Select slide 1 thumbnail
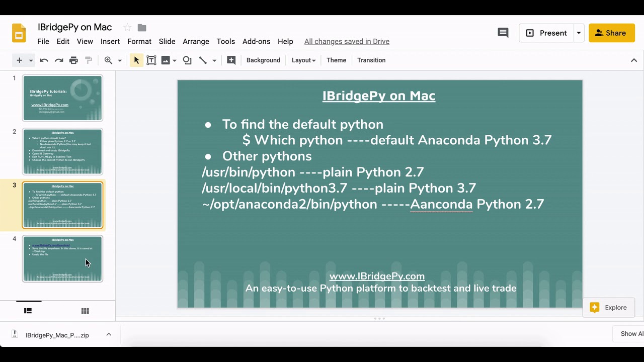The height and width of the screenshot is (362, 644). pyautogui.click(x=62, y=98)
